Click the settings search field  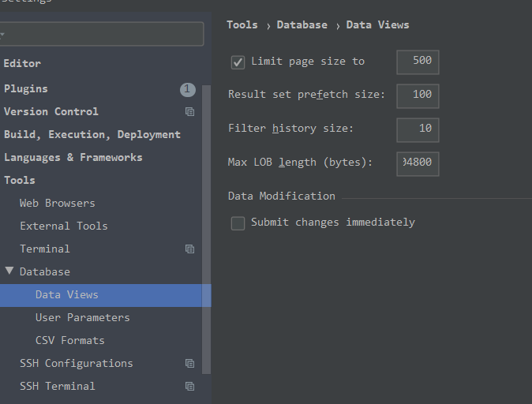[x=102, y=34]
